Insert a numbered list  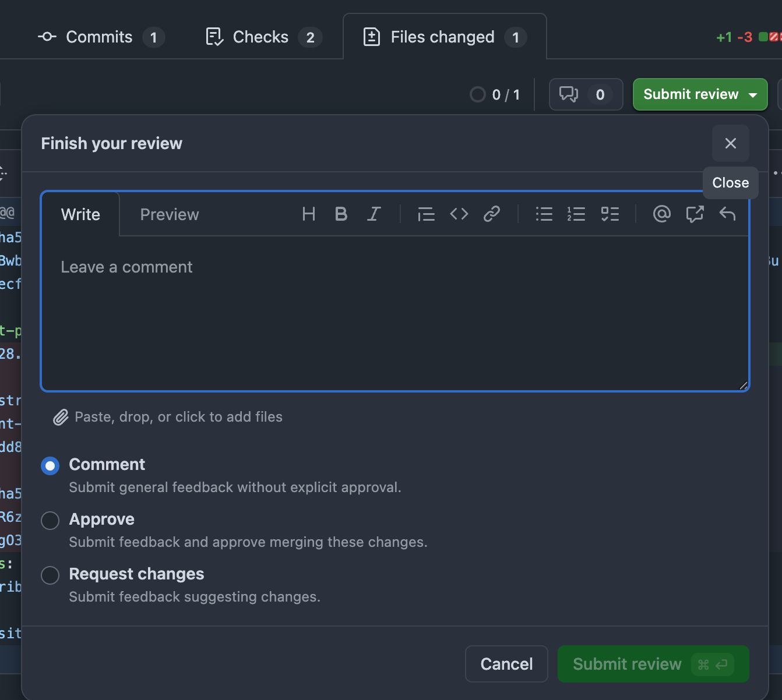(x=576, y=214)
